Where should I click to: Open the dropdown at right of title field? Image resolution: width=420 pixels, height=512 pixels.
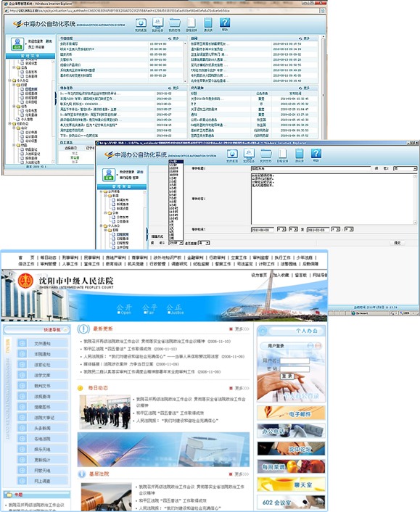(x=405, y=168)
